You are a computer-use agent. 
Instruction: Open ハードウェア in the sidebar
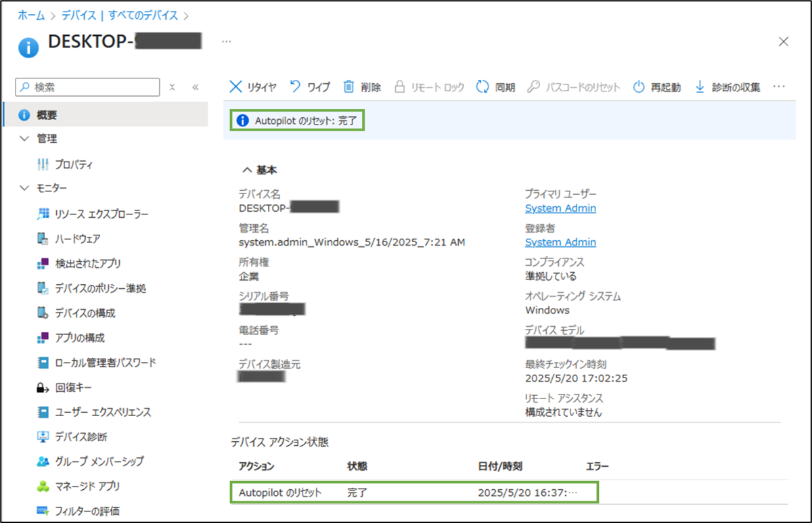point(78,239)
